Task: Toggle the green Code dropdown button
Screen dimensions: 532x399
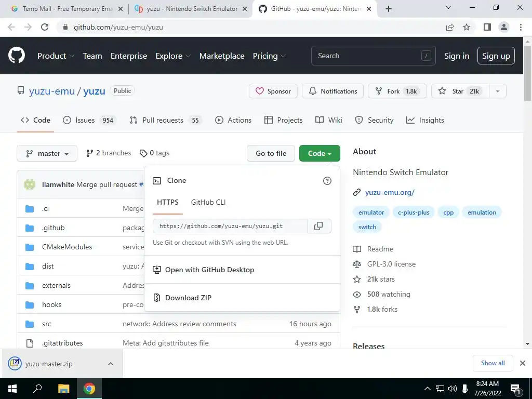Action: 320,153
